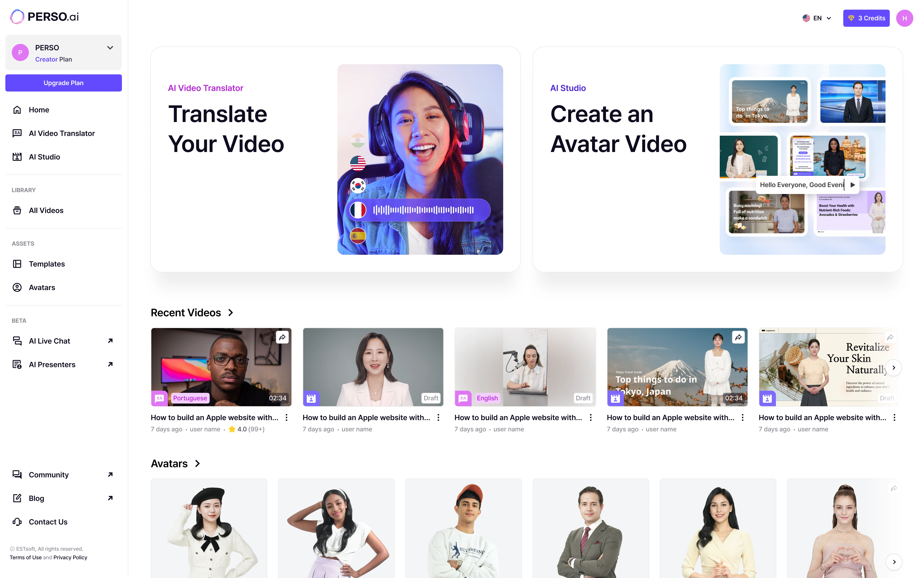Click the Community chat icon
The height and width of the screenshot is (578, 924).
17,475
